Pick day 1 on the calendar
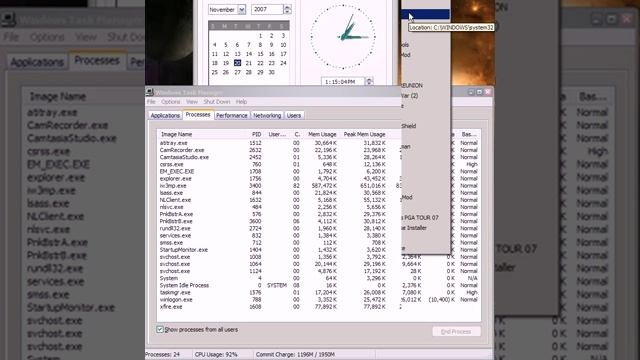Image resolution: width=640 pixels, height=360 pixels. coord(260,36)
